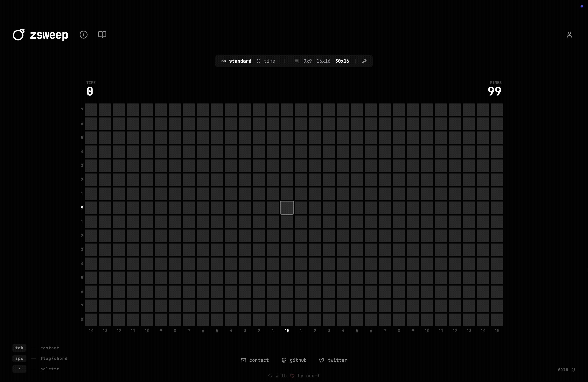This screenshot has height=382, width=588.
Task: Select standard game mode
Action: click(x=240, y=61)
